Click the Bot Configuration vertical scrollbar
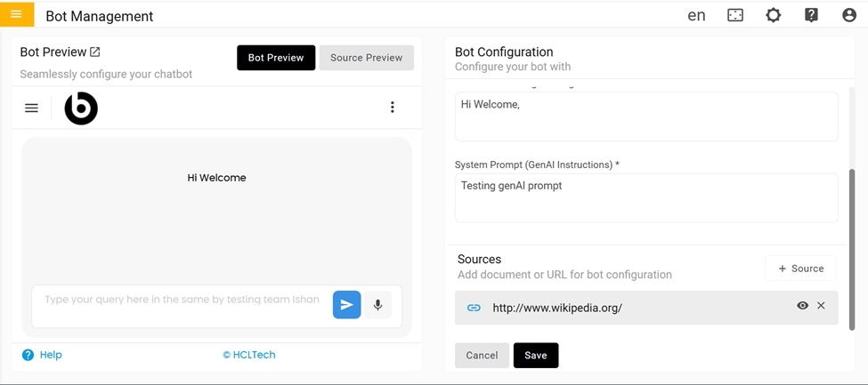The width and height of the screenshot is (868, 385). (851, 249)
